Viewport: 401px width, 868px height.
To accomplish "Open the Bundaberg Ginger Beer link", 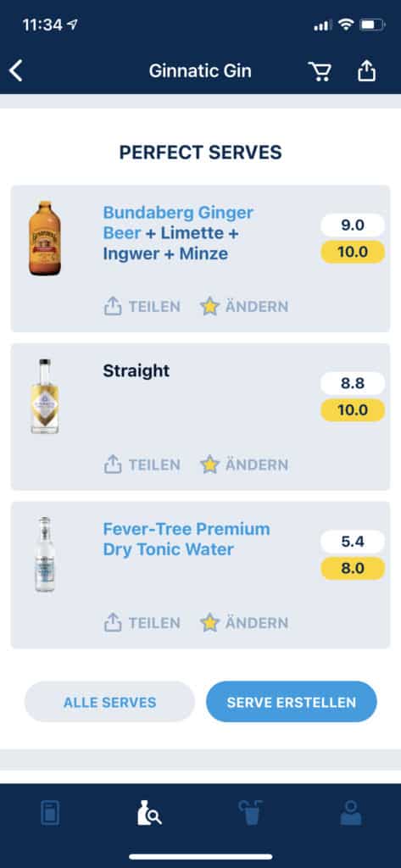I will (178, 223).
